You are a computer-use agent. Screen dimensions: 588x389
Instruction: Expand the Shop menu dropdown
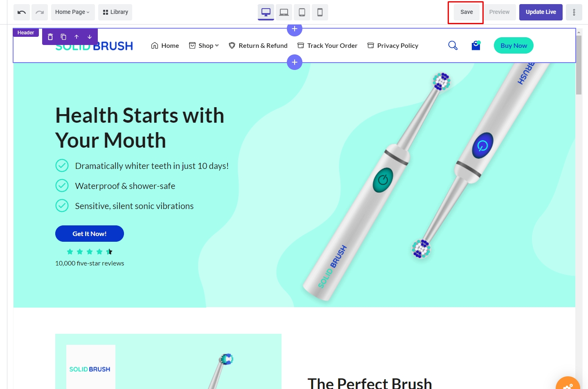204,46
